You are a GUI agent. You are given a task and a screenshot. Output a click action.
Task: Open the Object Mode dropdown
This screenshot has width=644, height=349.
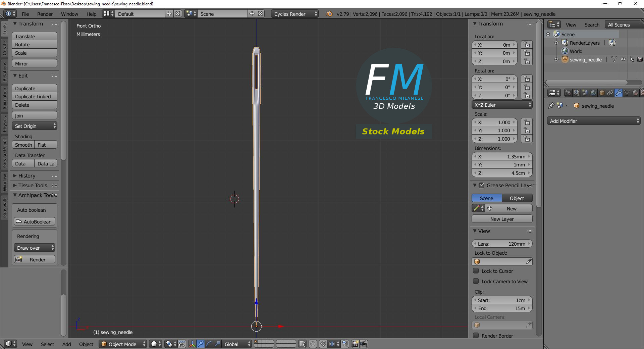tap(123, 344)
